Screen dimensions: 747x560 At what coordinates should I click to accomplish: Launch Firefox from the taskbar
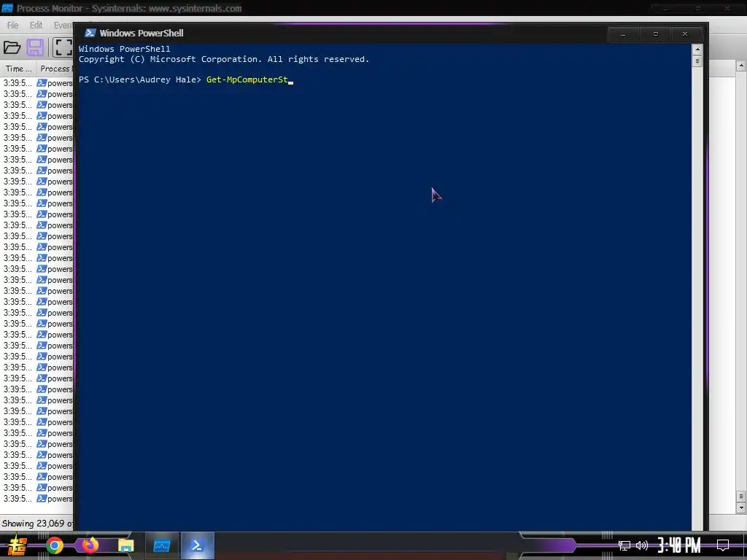90,545
